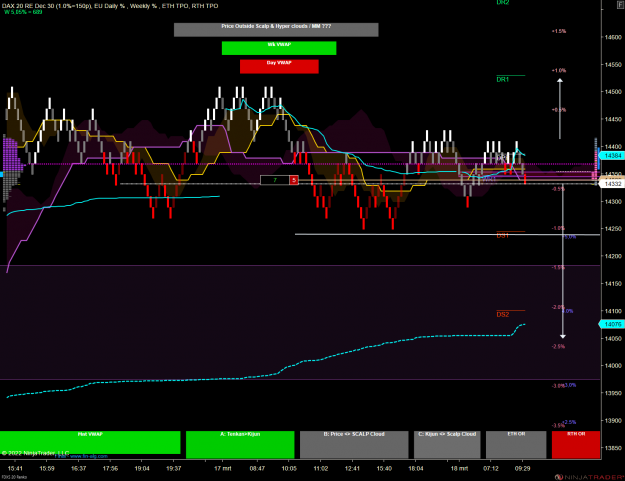The width and height of the screenshot is (625, 481).
Task: Click the 11:02 time axis label
Action: click(320, 469)
